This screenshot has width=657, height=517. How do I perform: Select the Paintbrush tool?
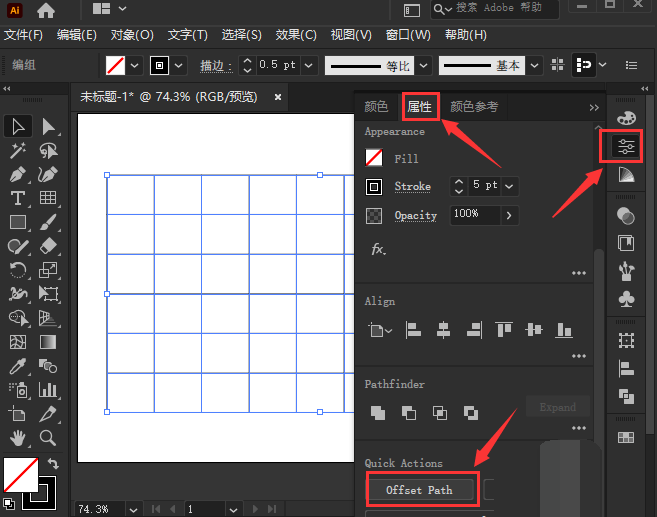click(48, 222)
